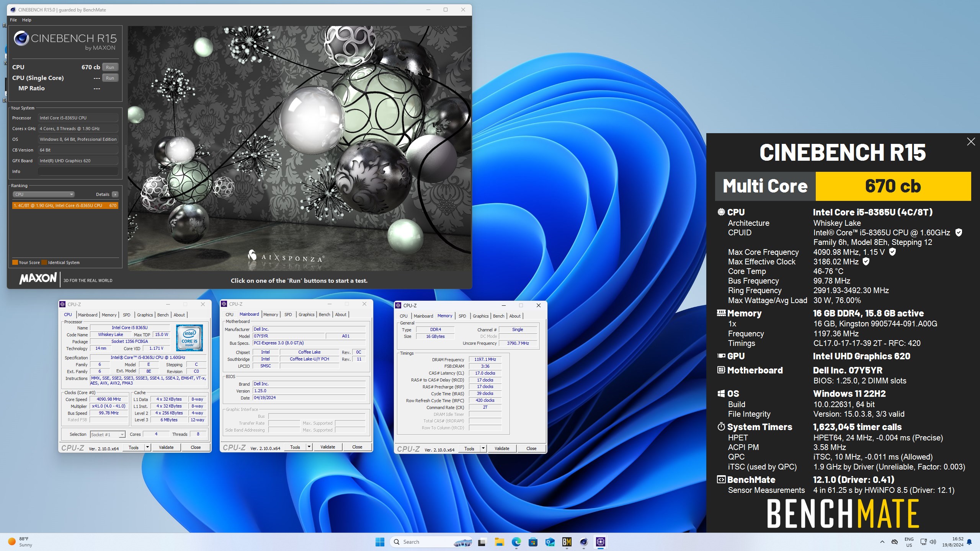This screenshot has height=551, width=980.
Task: Click the weather widget showing 88°F Sunny
Action: click(21, 542)
